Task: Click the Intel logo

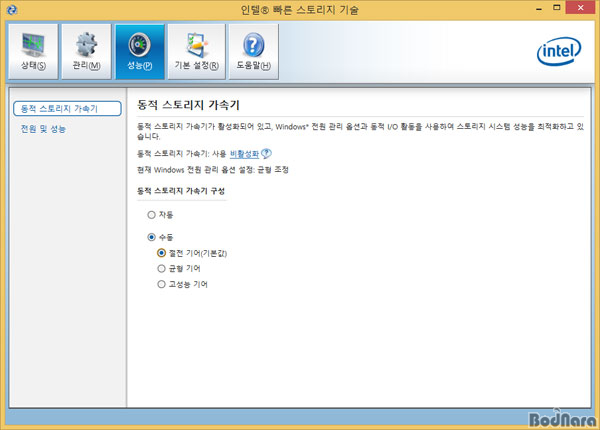Action: tap(559, 52)
